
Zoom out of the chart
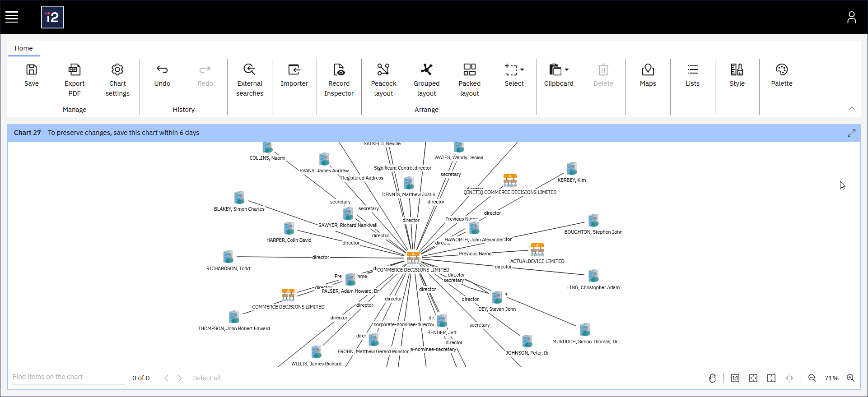812,378
